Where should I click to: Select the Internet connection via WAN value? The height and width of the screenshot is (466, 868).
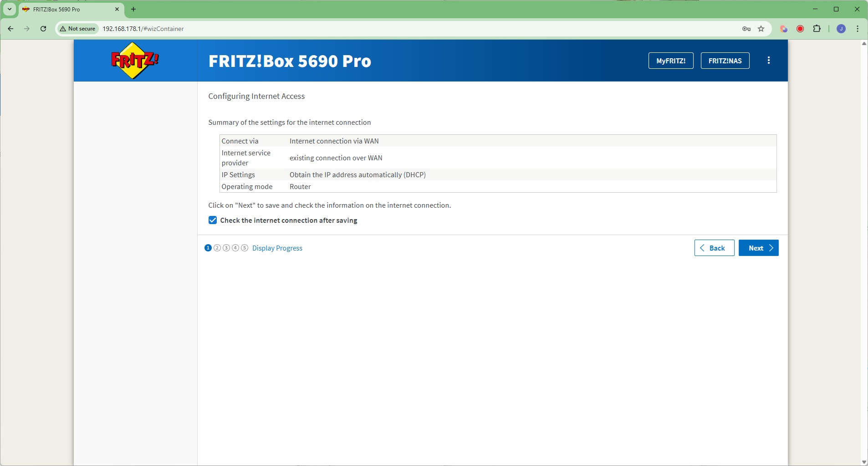click(334, 141)
